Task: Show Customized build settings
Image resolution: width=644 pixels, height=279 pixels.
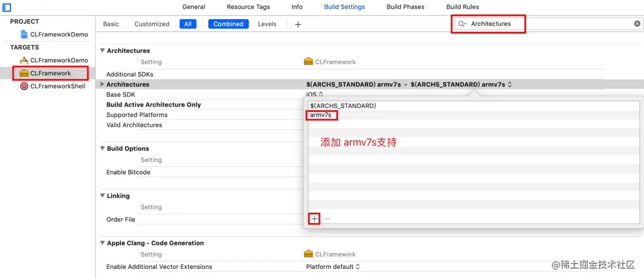Action: (x=152, y=24)
